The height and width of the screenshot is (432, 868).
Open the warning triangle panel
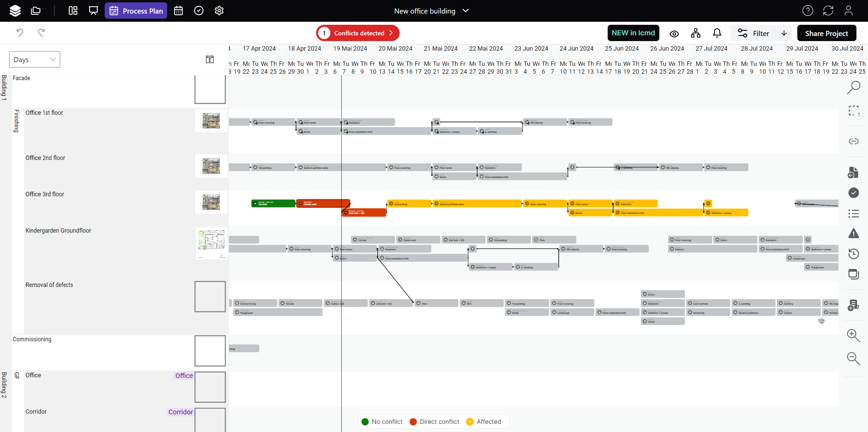pos(853,234)
